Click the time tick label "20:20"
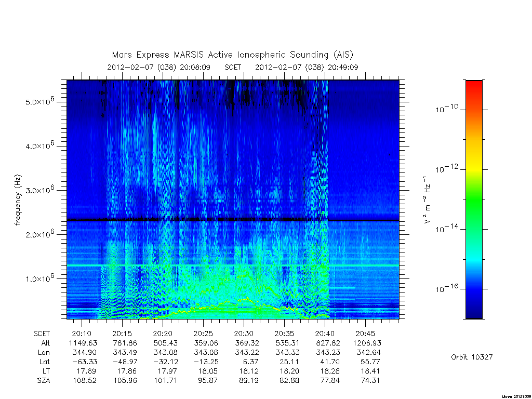 point(163,334)
